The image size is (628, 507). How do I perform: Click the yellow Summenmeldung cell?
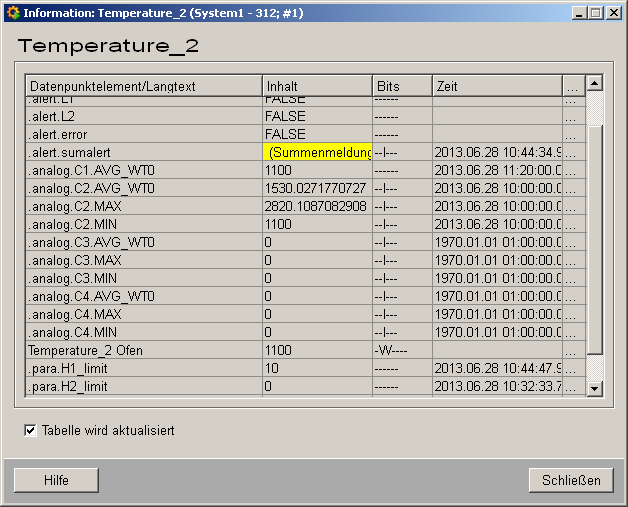click(x=317, y=152)
